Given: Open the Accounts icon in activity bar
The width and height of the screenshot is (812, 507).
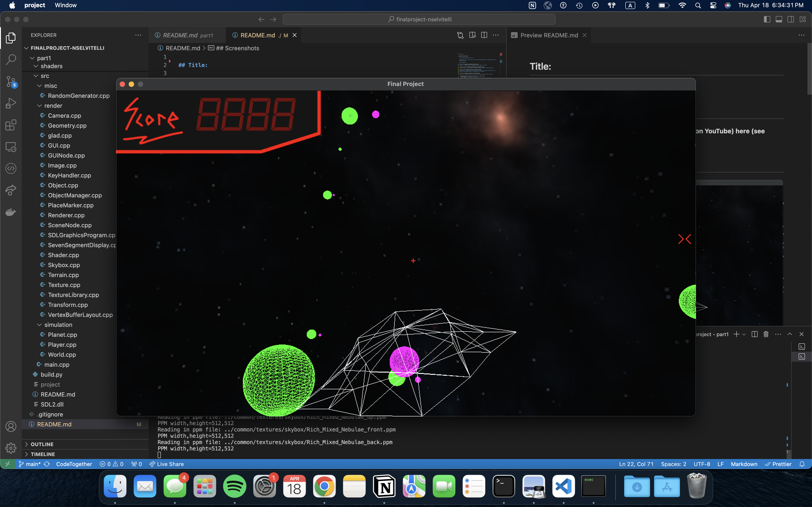Looking at the screenshot, I should pos(11,426).
